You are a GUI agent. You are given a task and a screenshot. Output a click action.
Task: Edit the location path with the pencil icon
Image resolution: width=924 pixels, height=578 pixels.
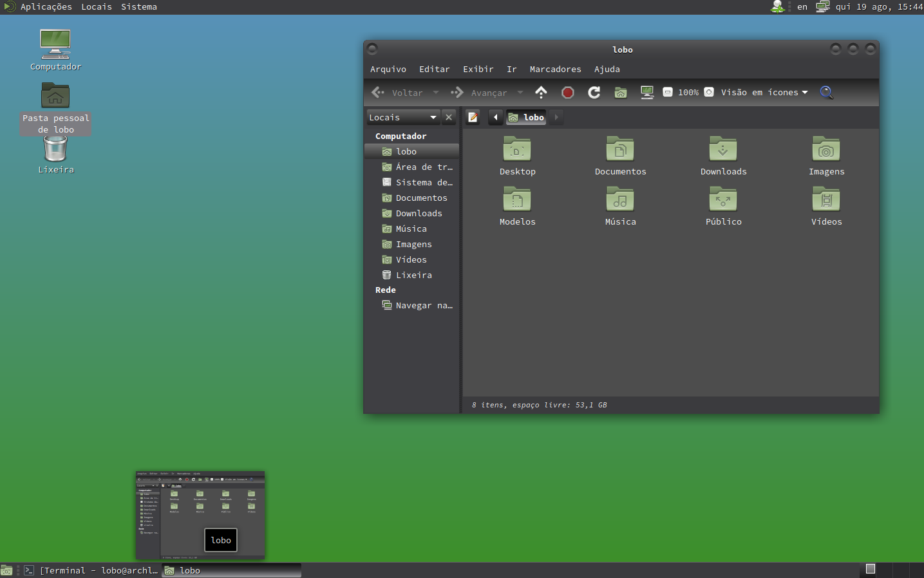tap(473, 117)
